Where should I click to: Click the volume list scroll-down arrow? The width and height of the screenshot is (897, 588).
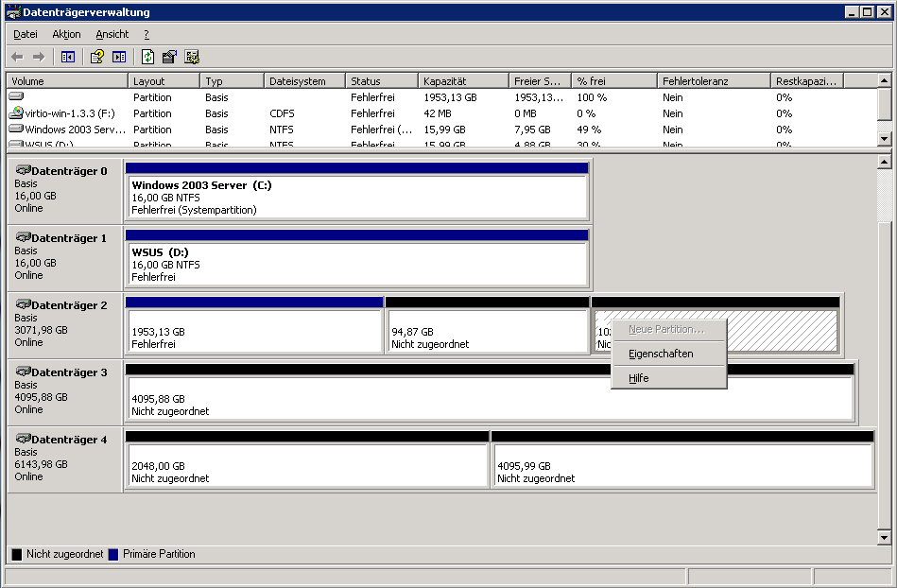click(x=885, y=138)
